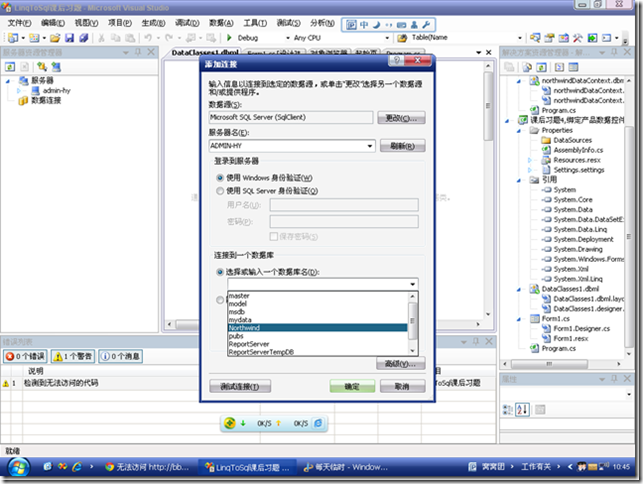Open the 文件(F) menu
The height and width of the screenshot is (484, 643).
click(19, 23)
